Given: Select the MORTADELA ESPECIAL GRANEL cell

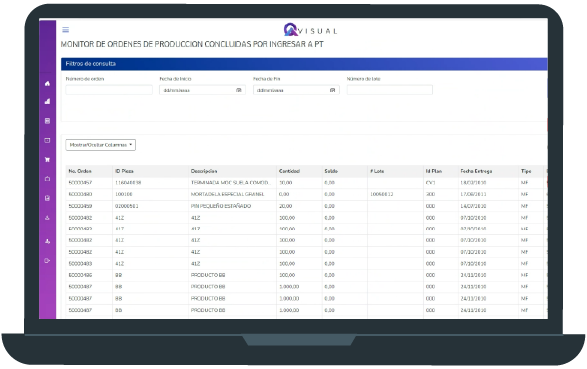Looking at the screenshot, I should 228,194.
